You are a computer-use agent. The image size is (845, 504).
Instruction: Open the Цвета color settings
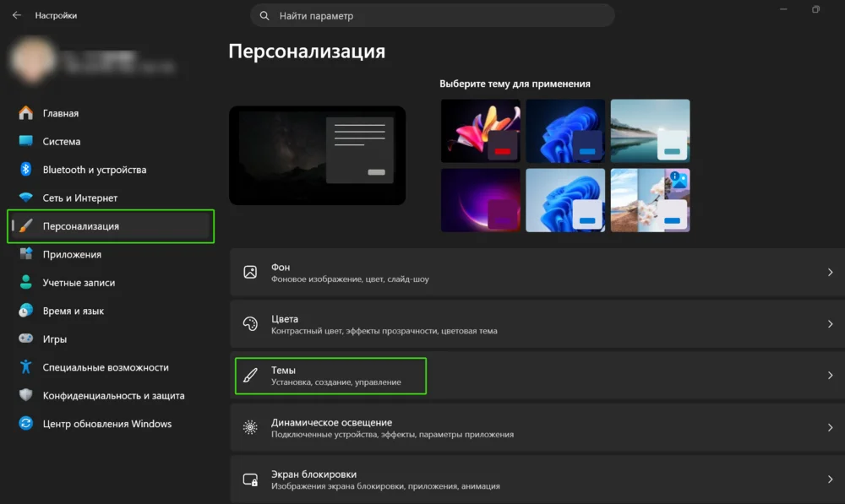coord(537,324)
